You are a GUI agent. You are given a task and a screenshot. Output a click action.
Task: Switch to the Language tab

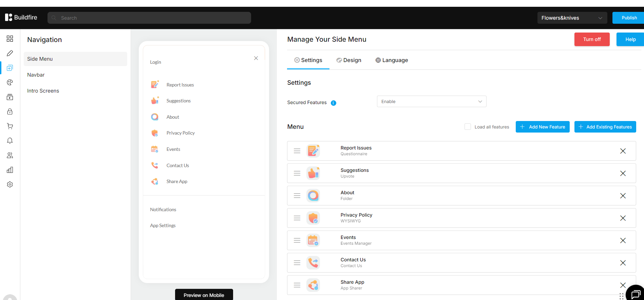click(392, 60)
